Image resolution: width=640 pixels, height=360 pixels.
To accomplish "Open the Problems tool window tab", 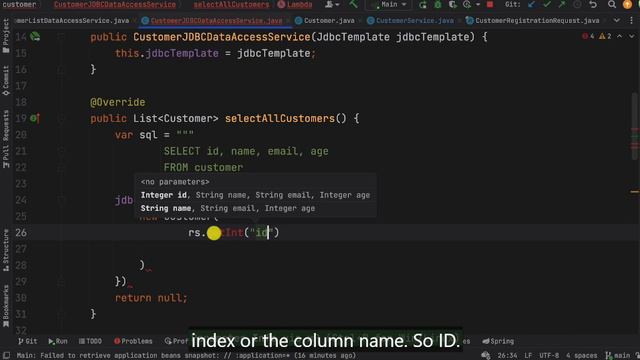I will pyautogui.click(x=133, y=341).
